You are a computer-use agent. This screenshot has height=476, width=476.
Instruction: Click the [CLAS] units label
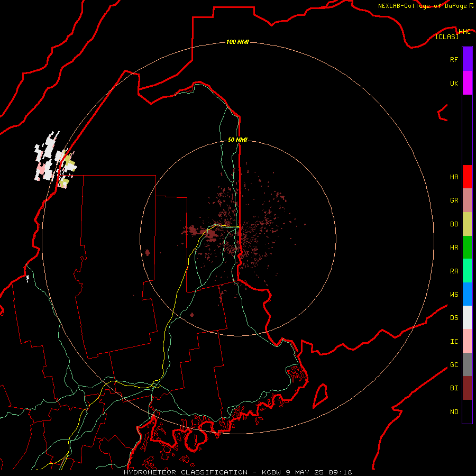click(447, 36)
